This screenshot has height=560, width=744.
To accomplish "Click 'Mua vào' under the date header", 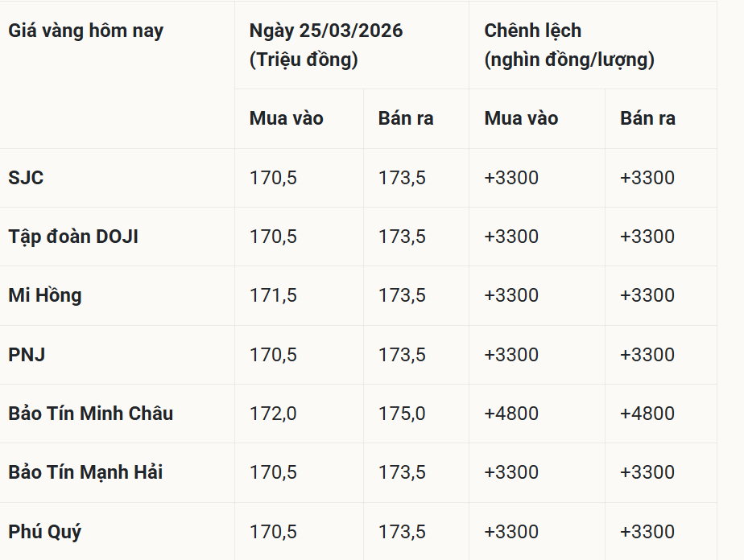I will [x=286, y=118].
